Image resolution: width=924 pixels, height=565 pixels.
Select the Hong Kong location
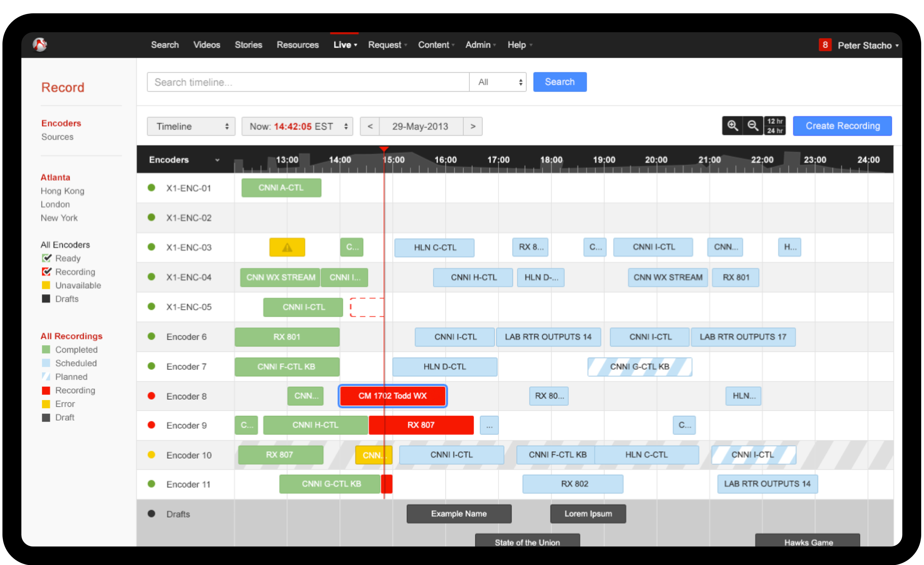62,191
